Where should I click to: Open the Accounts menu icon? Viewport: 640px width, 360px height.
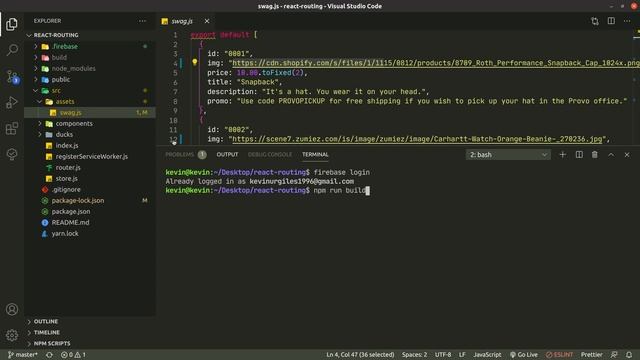coord(12,309)
